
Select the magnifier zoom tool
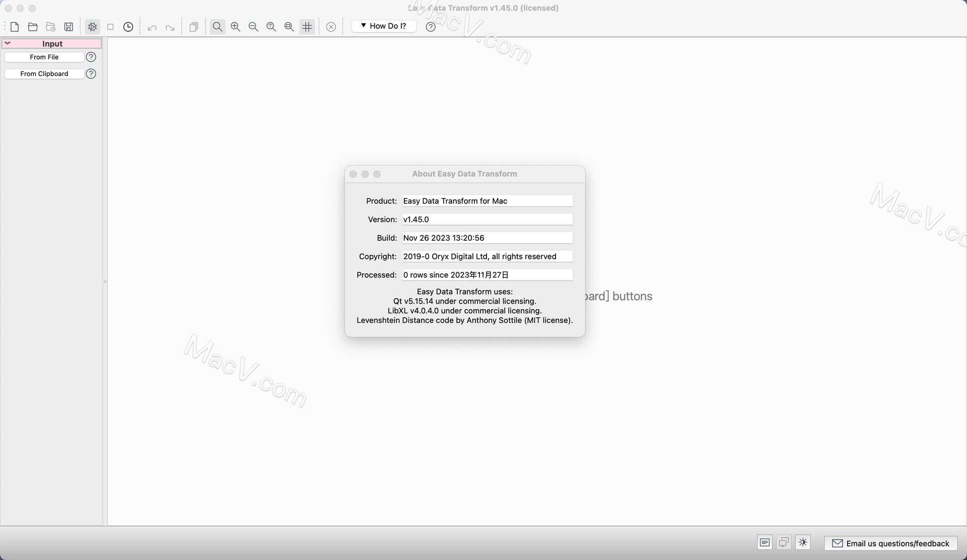click(x=218, y=27)
